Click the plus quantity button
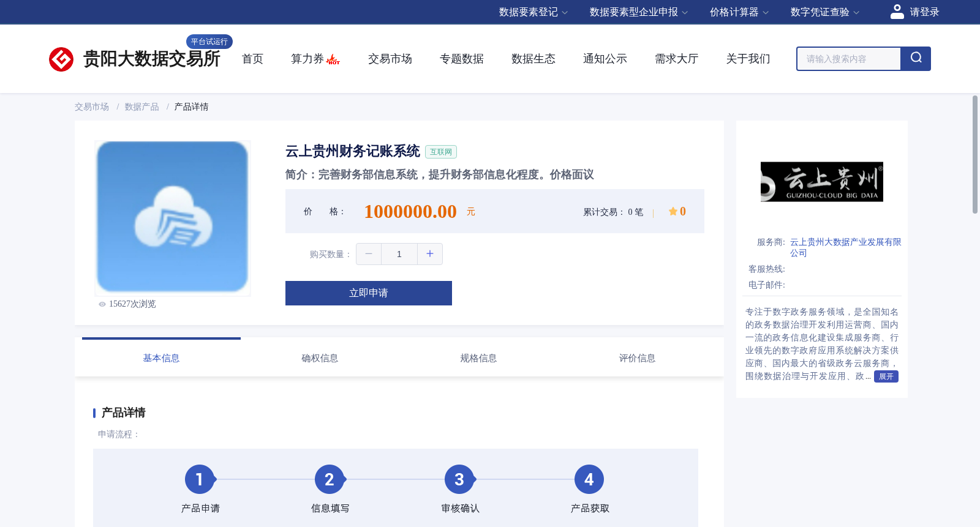 pos(430,254)
